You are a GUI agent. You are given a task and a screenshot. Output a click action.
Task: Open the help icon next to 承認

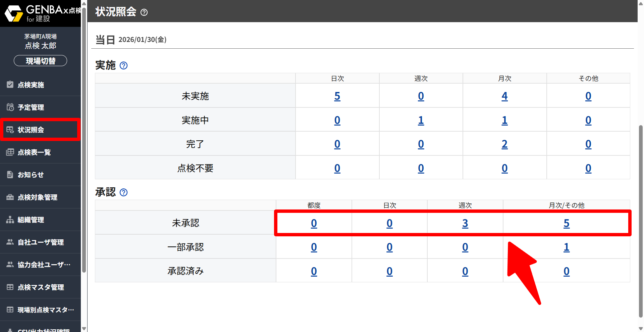123,192
